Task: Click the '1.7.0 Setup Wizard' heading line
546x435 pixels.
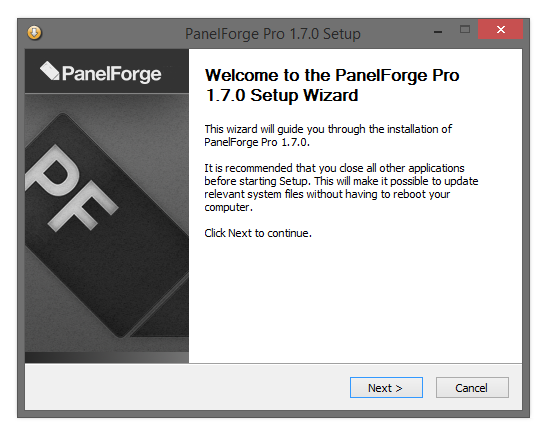Action: (282, 95)
